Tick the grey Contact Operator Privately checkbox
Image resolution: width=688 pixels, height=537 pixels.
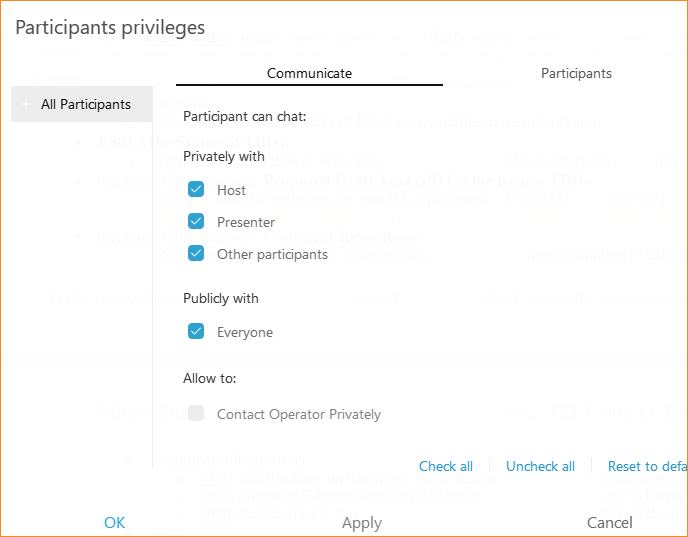196,413
